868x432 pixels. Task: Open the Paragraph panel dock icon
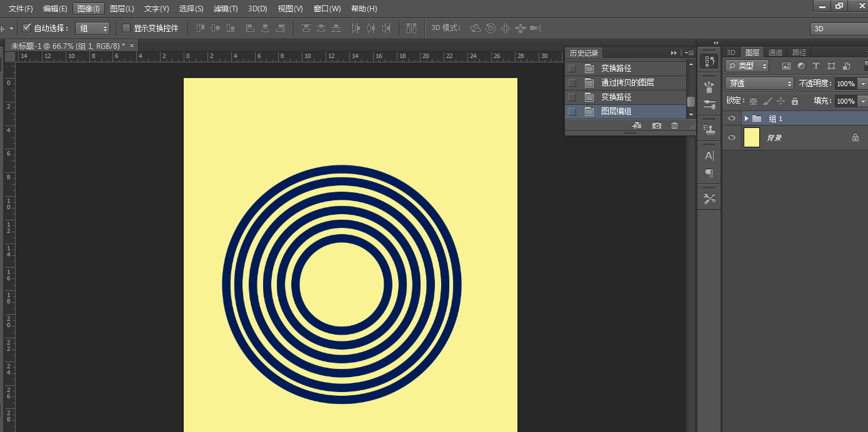709,173
